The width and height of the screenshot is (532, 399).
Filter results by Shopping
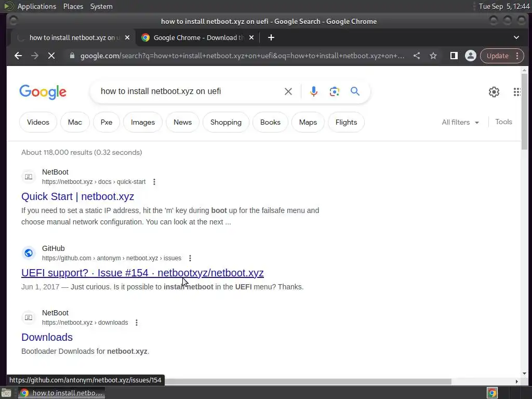pos(226,122)
